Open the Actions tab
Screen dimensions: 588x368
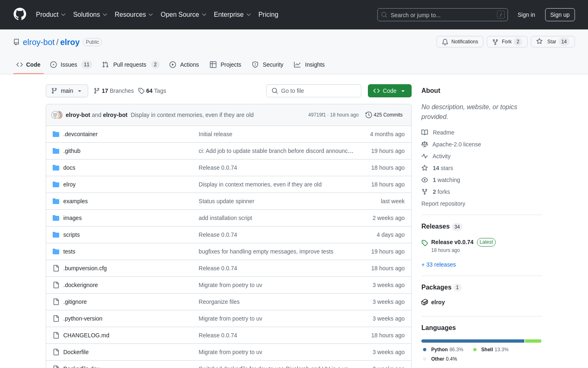[x=184, y=65]
